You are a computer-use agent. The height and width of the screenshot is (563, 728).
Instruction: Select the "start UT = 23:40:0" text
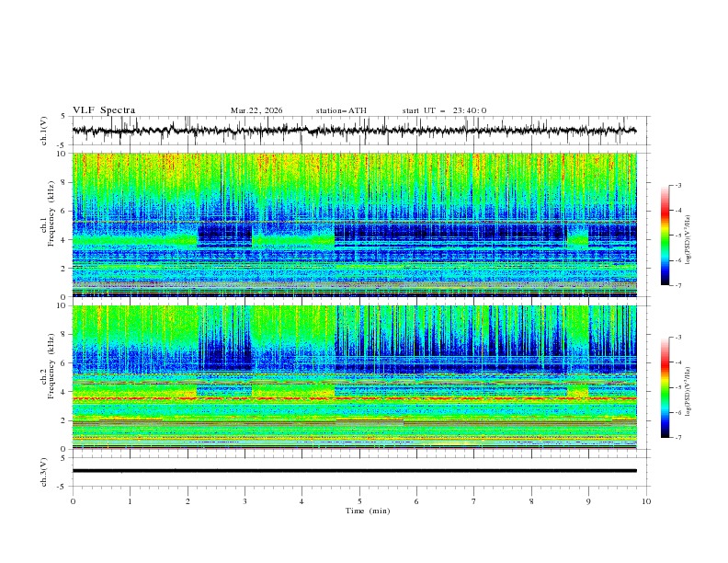[444, 110]
